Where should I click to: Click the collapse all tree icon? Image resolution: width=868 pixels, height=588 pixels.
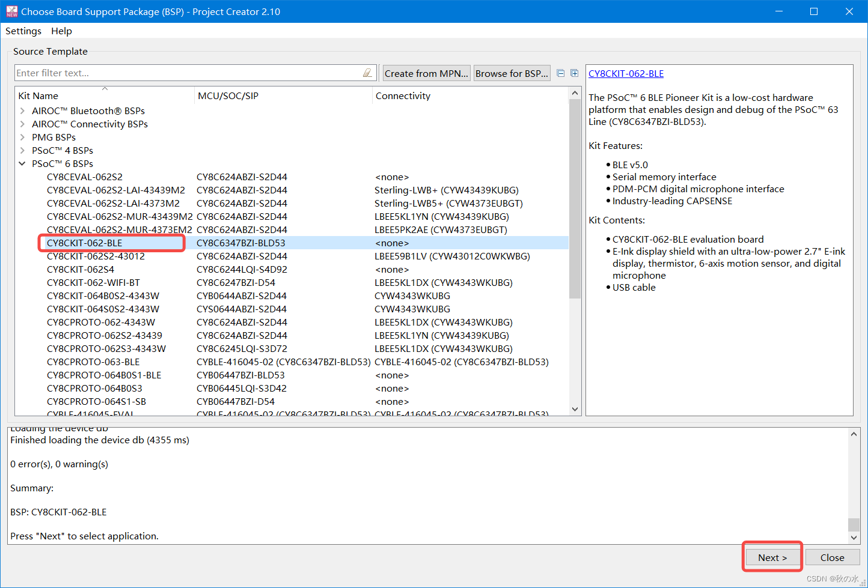[561, 73]
